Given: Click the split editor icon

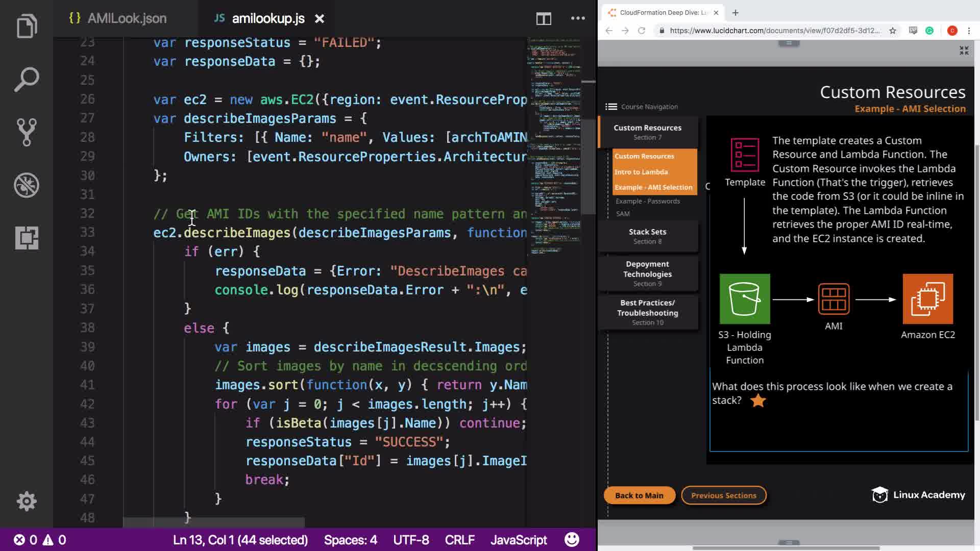Looking at the screenshot, I should (x=544, y=19).
